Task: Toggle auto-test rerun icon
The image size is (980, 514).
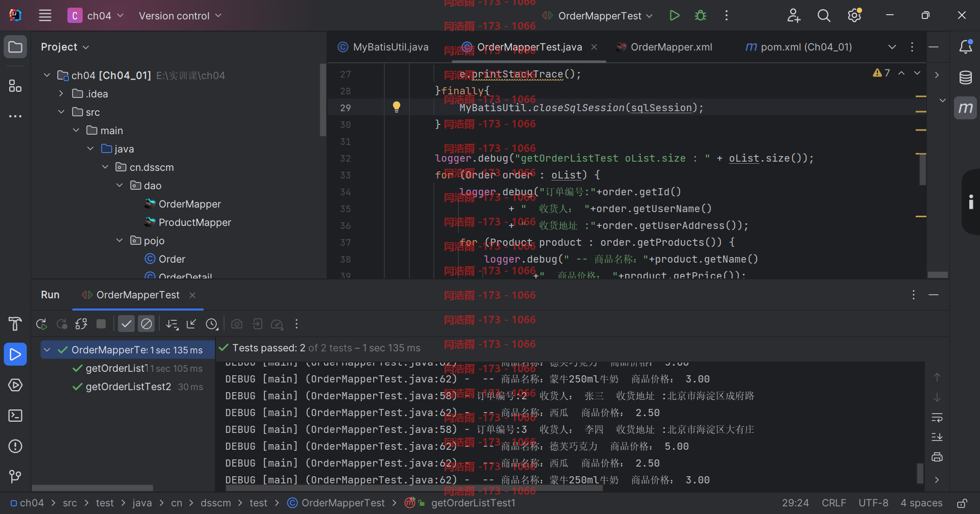Action: pyautogui.click(x=81, y=324)
